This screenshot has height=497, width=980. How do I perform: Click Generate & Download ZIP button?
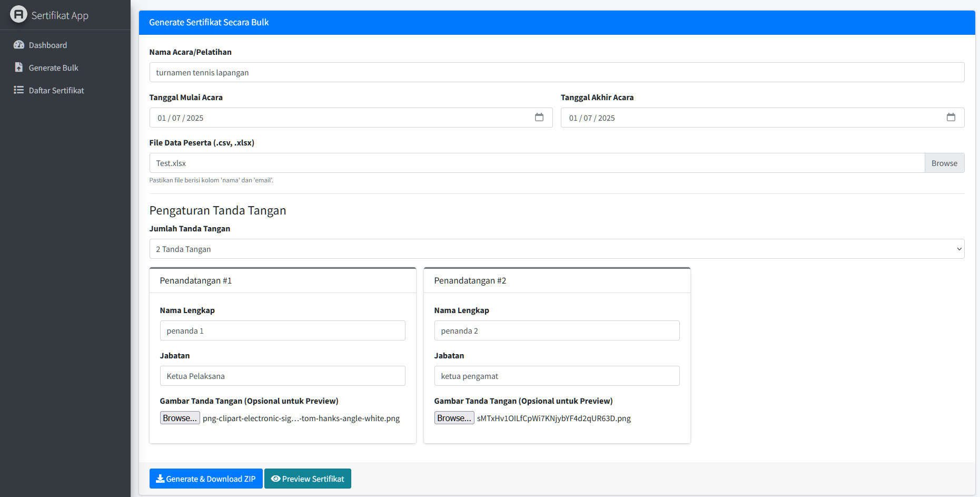pyautogui.click(x=206, y=479)
